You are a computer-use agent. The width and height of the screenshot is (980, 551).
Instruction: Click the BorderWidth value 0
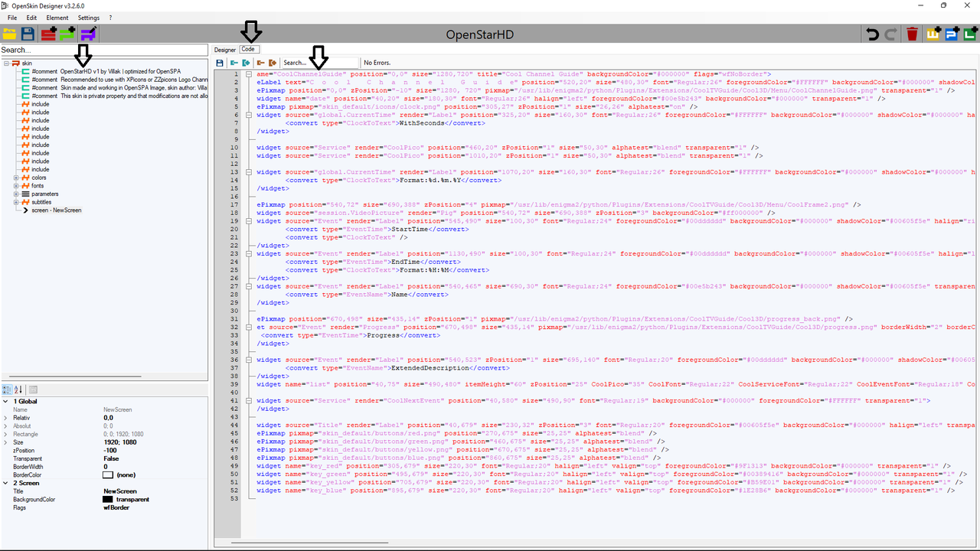tap(106, 467)
